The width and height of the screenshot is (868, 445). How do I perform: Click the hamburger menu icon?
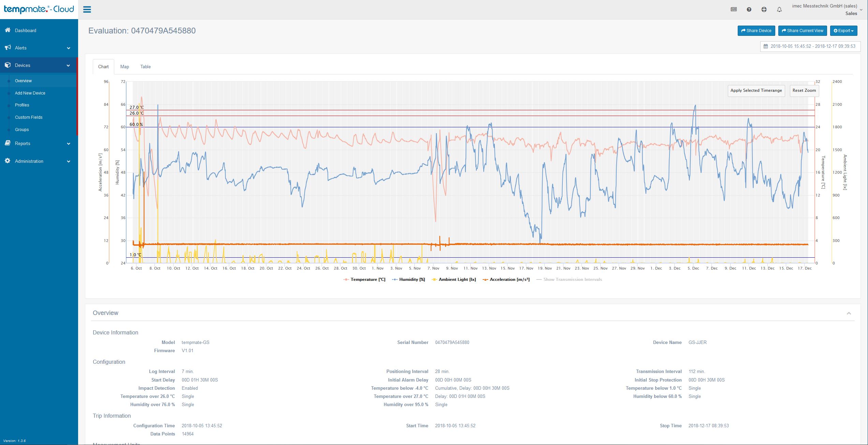point(87,10)
